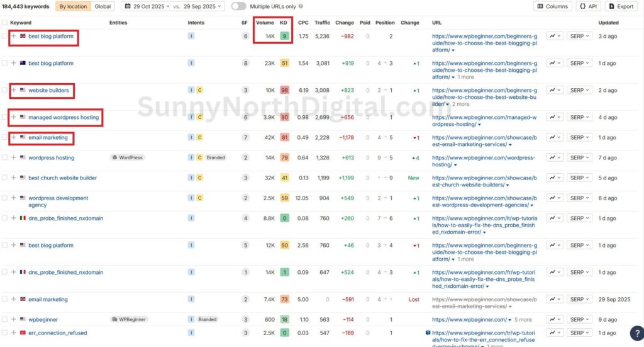Click plus icon for managed wordpress hosting
Viewport: 644px width, 347px height.
tap(14, 117)
